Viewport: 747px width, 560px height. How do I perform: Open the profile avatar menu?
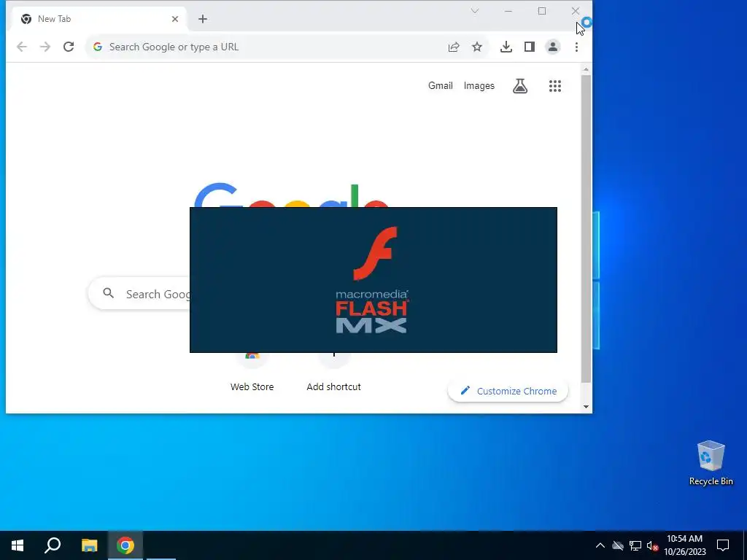tap(553, 47)
